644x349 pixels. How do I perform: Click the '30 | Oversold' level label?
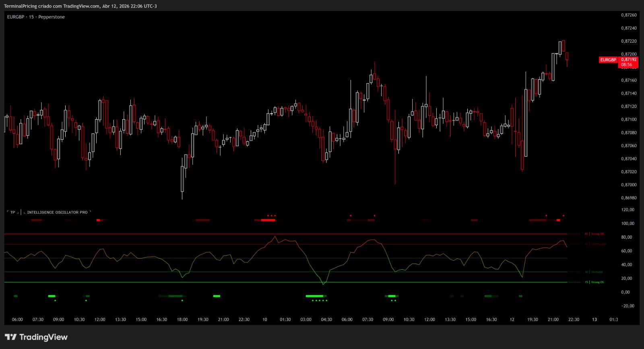coord(594,272)
